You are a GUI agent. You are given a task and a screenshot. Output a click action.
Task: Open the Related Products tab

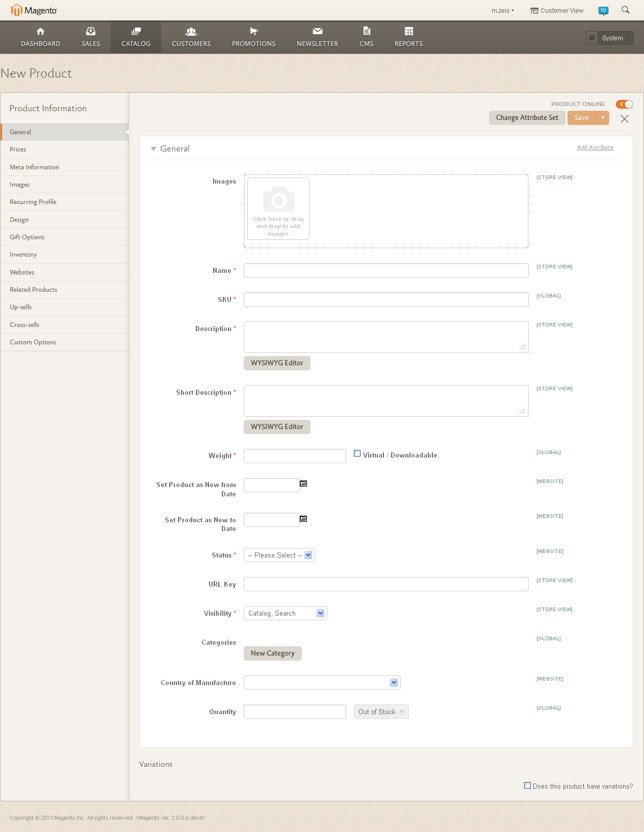64,290
